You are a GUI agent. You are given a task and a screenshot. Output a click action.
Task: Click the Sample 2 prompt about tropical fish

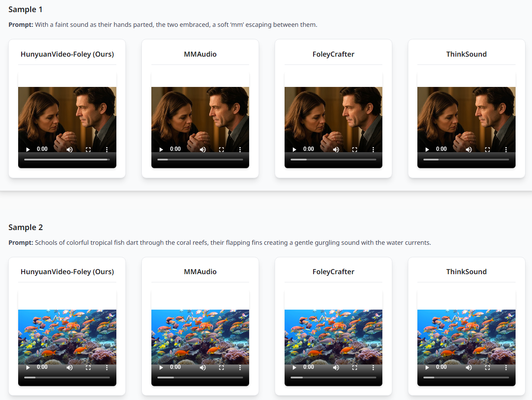(x=220, y=243)
